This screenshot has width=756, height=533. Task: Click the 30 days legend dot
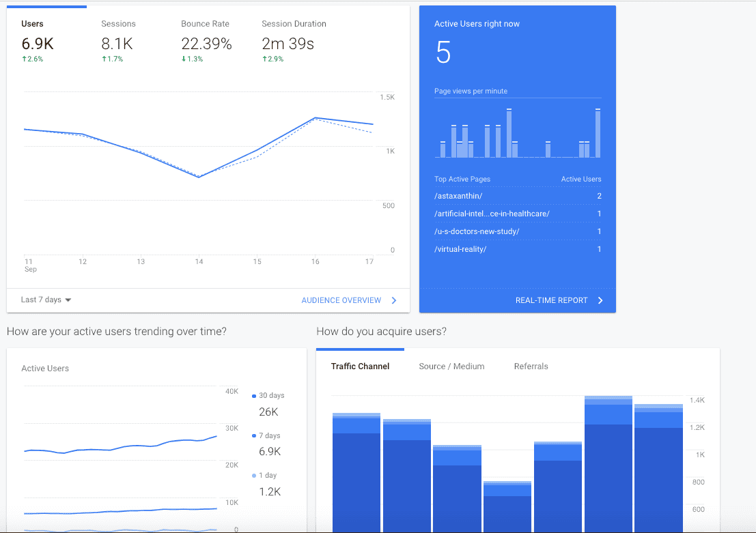(x=254, y=396)
